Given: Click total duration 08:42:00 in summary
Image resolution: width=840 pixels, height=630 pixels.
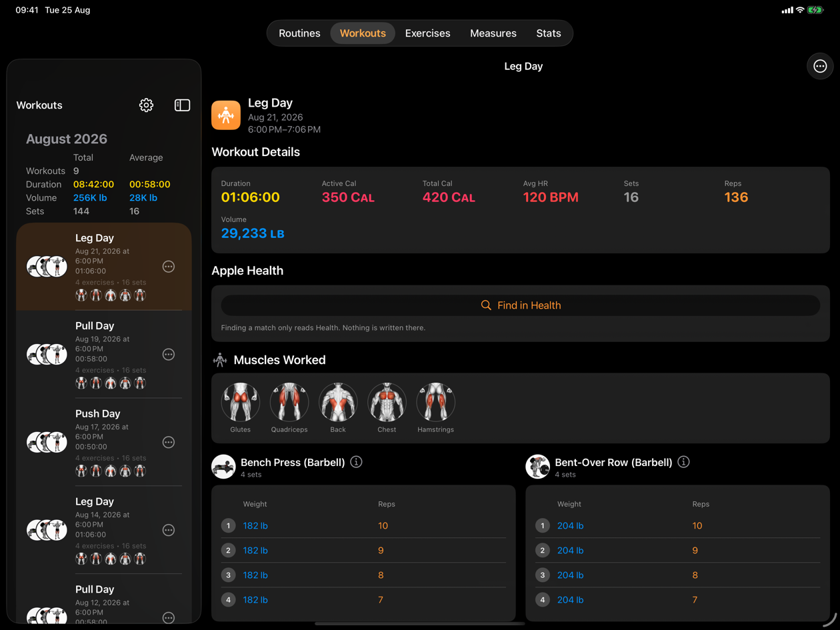Looking at the screenshot, I should coord(93,185).
